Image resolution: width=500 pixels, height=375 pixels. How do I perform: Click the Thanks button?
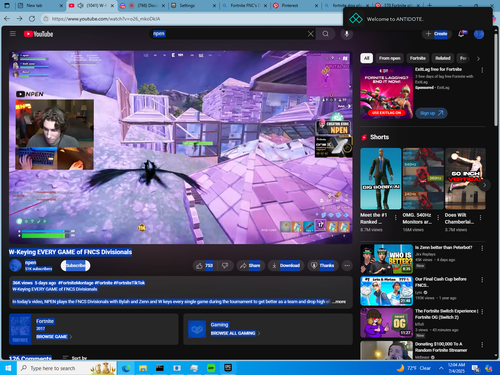tap(323, 266)
